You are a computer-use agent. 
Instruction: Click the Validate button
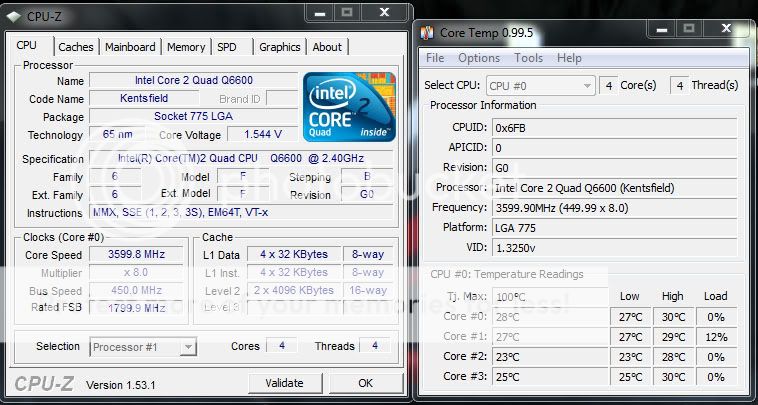(285, 383)
